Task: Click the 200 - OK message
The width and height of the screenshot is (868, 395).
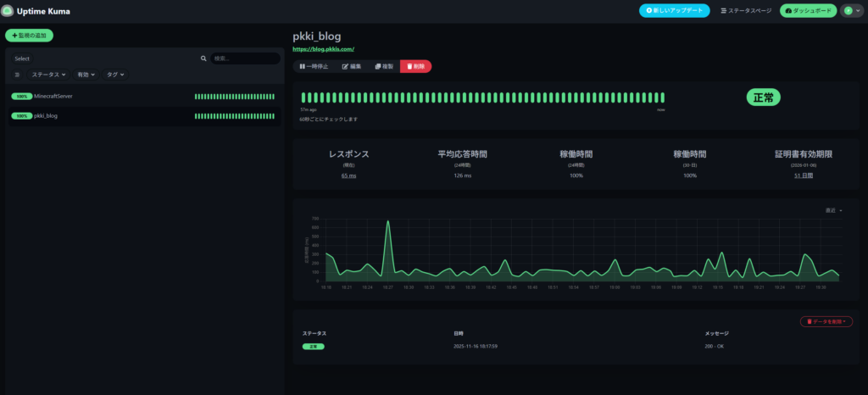Action: pyautogui.click(x=714, y=347)
